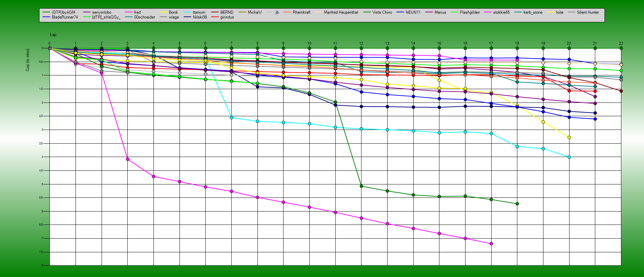Select Rheinkraft in the legend
This screenshot has height=277, width=644.
[297, 12]
